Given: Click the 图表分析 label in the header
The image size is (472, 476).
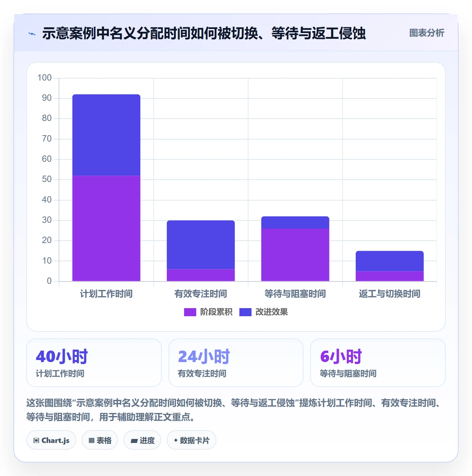Looking at the screenshot, I should pyautogui.click(x=426, y=33).
